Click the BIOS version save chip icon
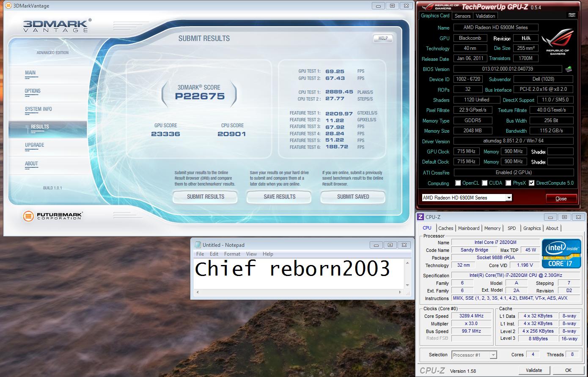The height and width of the screenshot is (377, 588). [569, 69]
